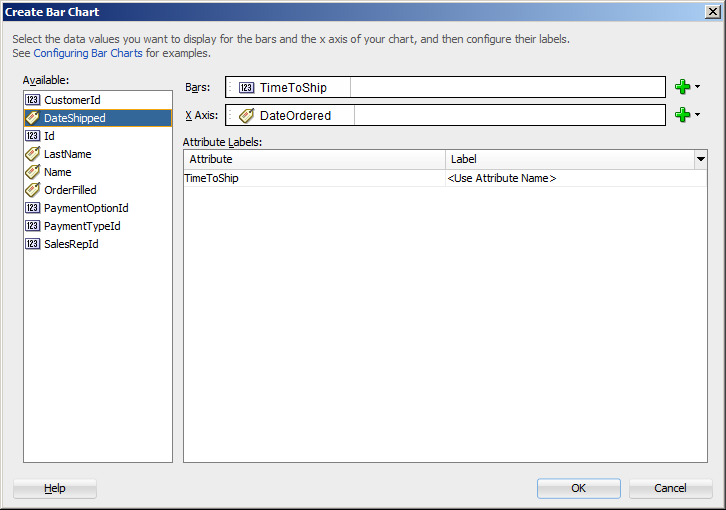The height and width of the screenshot is (510, 726).
Task: Add an X Axis attribute with green plus
Action: (x=682, y=114)
